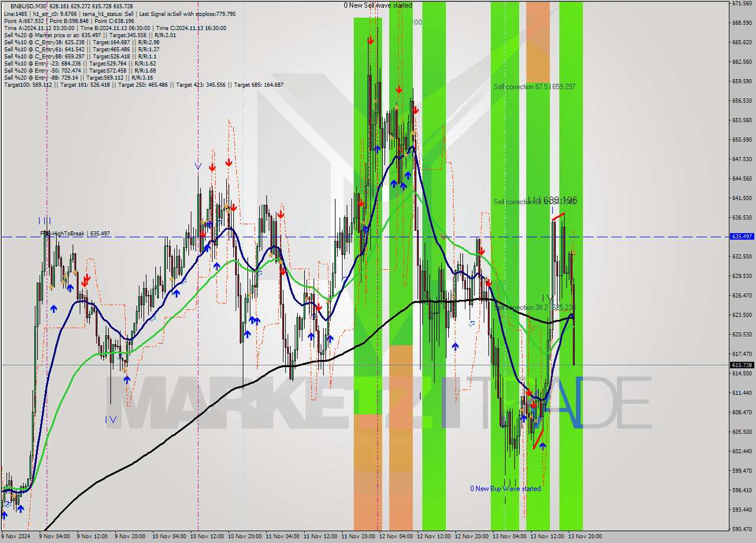Click '12 Nov 04:00' on the time axis
Image resolution: width=756 pixels, height=543 pixels.
pyautogui.click(x=396, y=537)
